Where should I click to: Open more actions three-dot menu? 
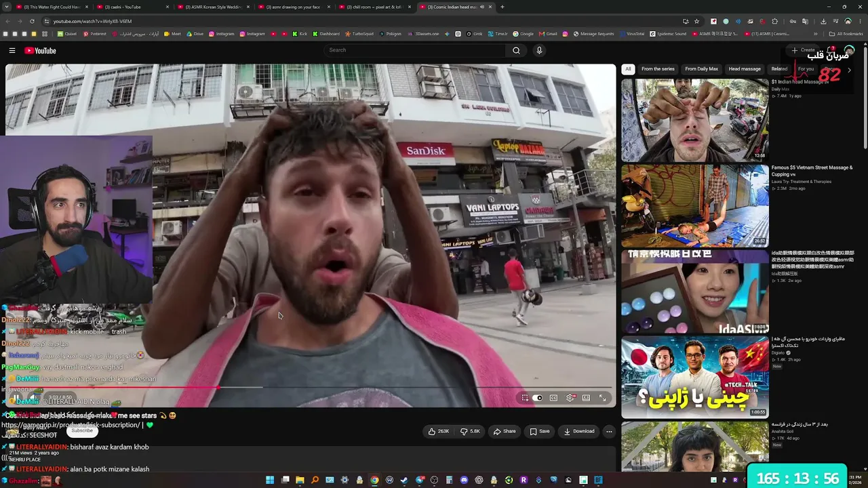(609, 431)
